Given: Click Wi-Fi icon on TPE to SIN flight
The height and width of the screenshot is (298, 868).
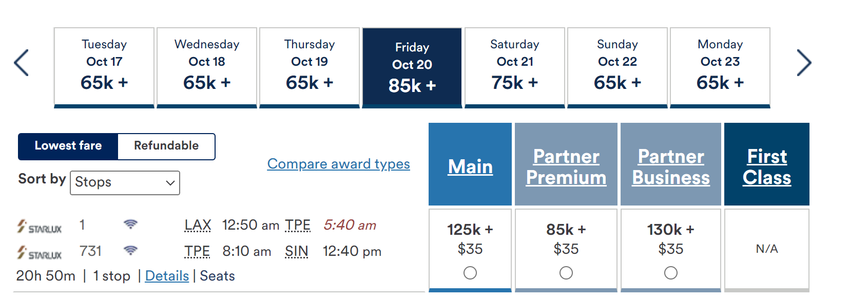Looking at the screenshot, I should pos(130,250).
